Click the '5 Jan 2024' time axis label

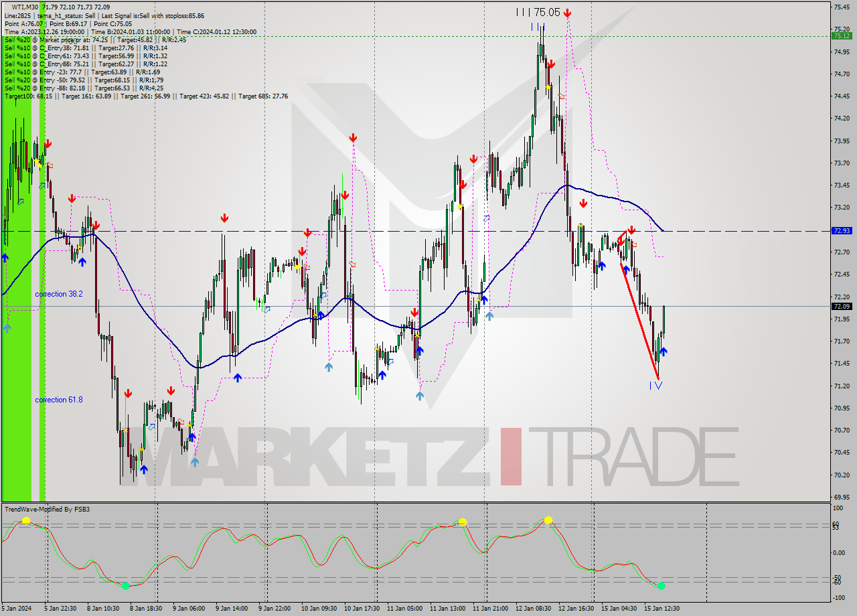coord(17,608)
